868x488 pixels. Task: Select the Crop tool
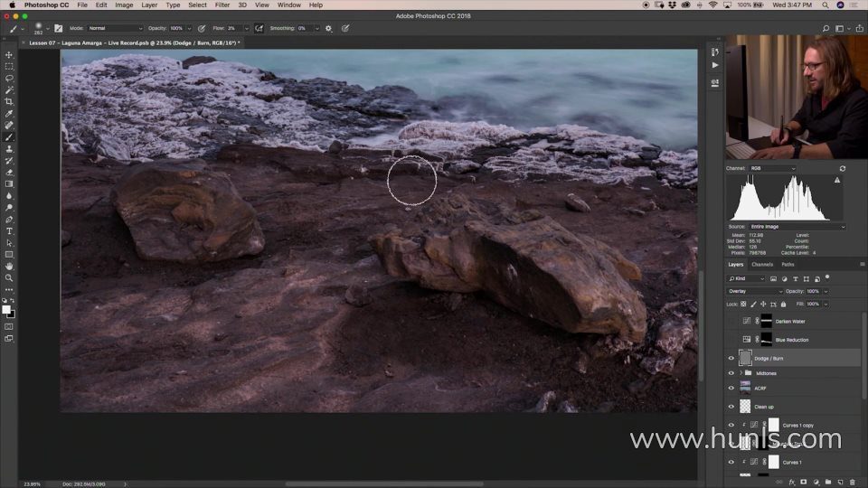pyautogui.click(x=9, y=102)
